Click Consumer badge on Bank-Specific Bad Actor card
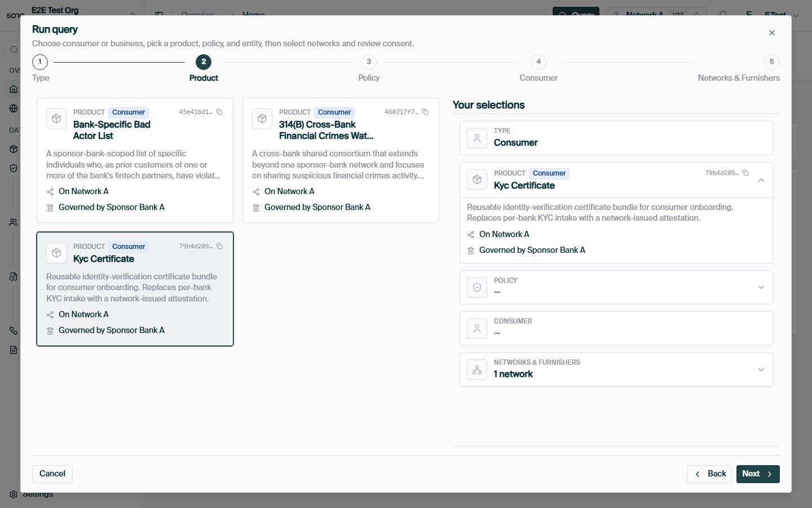812x508 pixels. click(129, 112)
